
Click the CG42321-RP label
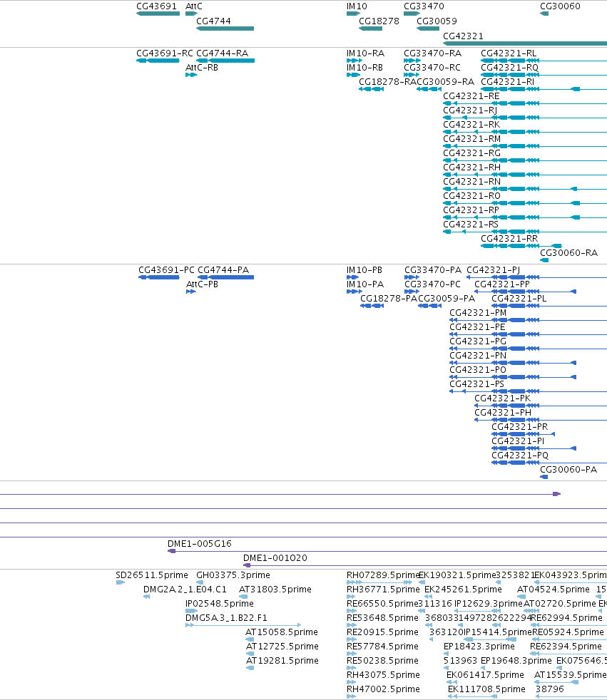(471, 210)
